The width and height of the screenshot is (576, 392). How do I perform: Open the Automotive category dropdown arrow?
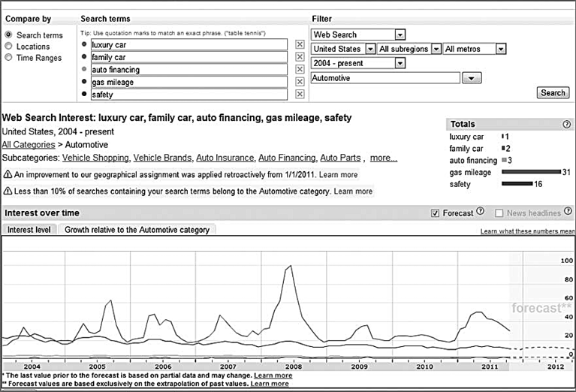pos(472,78)
